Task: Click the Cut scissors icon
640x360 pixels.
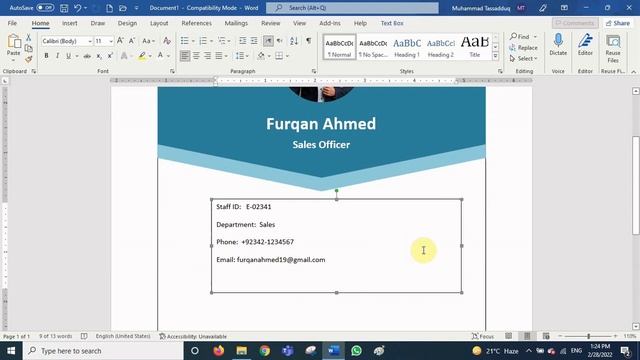Action: click(29, 38)
